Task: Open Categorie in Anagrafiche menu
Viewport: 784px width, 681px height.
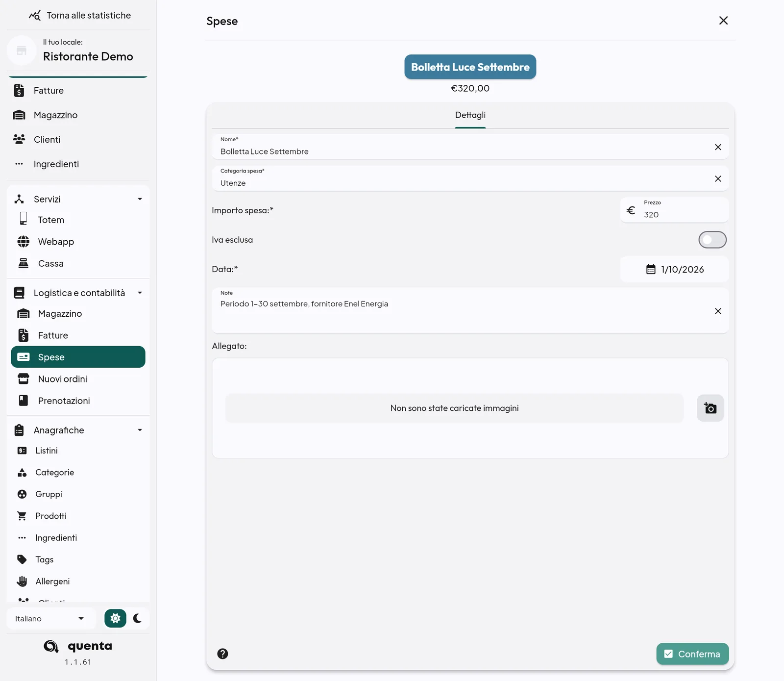Action: click(x=55, y=472)
